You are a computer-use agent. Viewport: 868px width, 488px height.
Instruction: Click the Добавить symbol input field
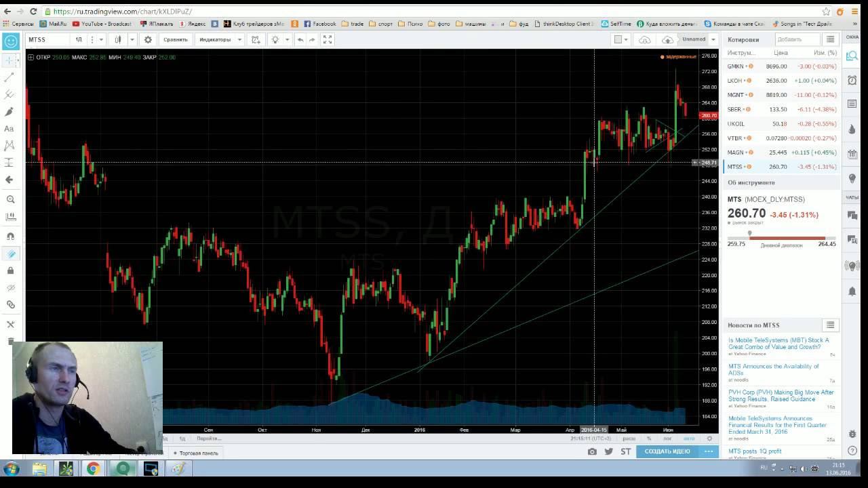pos(797,39)
